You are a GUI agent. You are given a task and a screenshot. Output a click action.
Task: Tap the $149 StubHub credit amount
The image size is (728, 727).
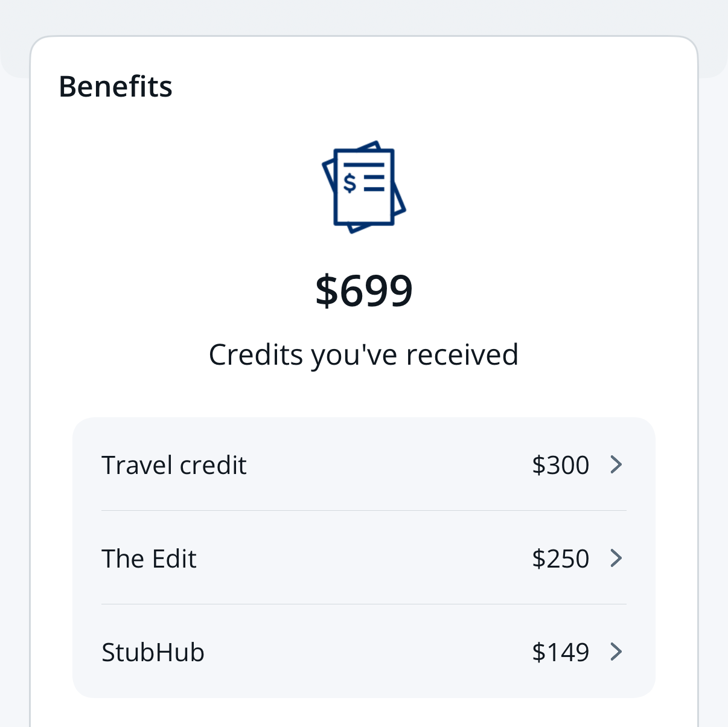pos(560,653)
